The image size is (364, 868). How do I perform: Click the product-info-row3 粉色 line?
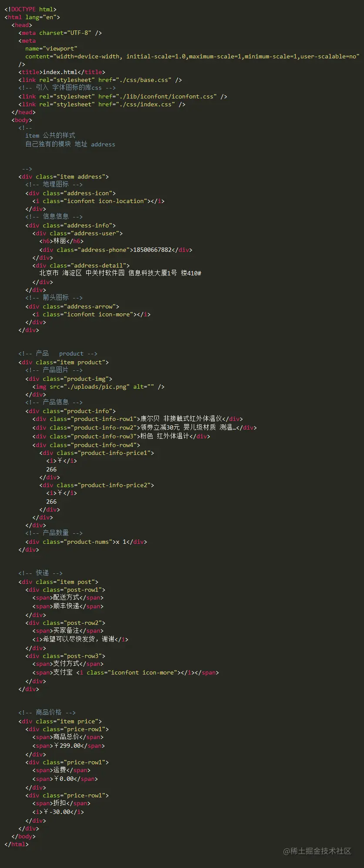121,436
